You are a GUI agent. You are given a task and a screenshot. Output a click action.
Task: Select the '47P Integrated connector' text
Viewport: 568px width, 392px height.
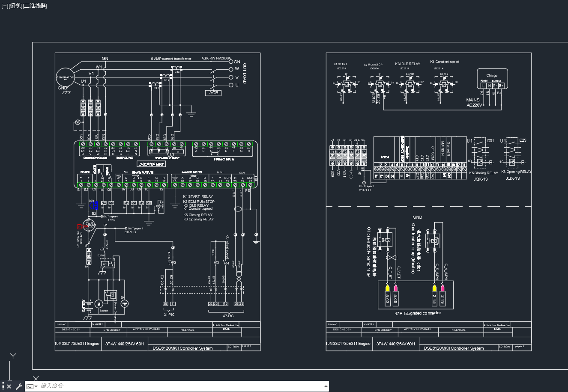click(x=418, y=313)
